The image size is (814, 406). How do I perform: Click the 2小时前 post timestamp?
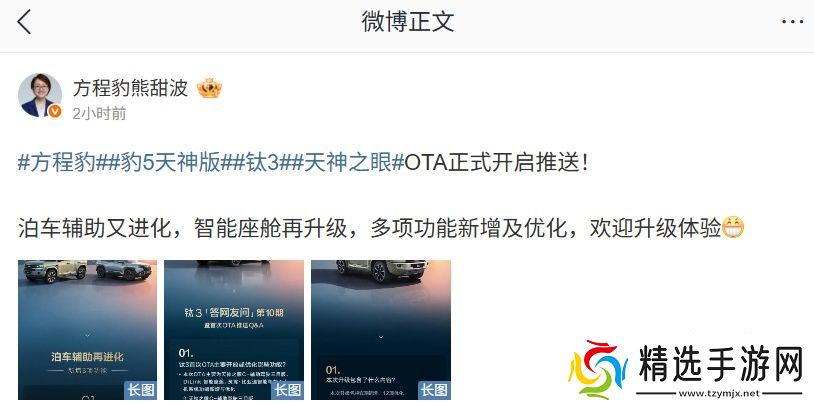point(99,114)
